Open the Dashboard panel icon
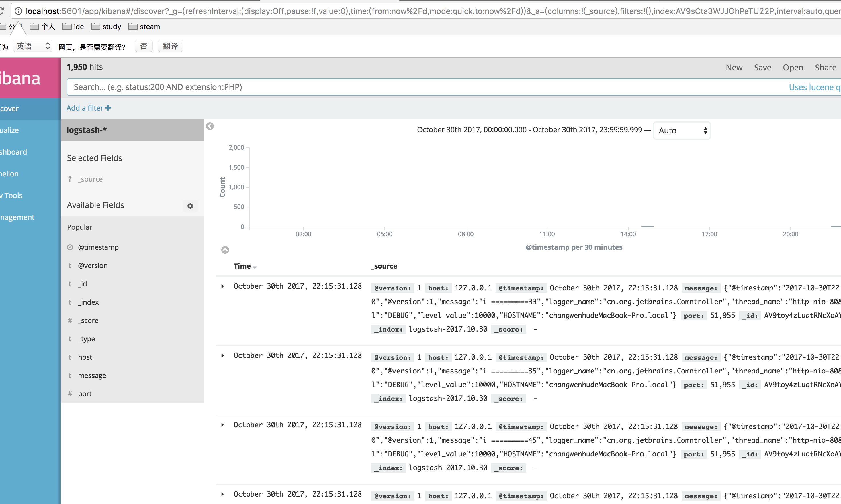Screen dimensions: 841x504 tap(13, 152)
